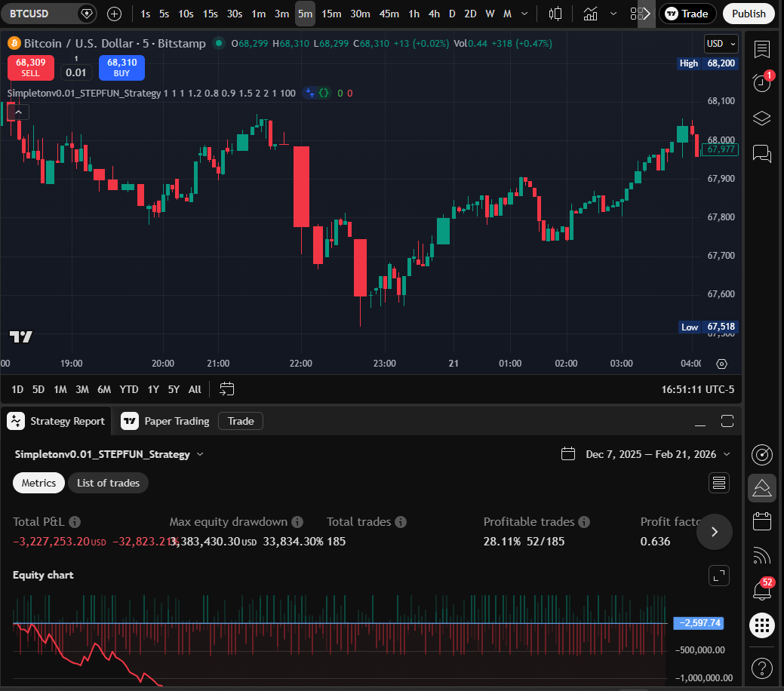Switch to the Strategy Report tab
Screen dimensions: 784x691
[x=57, y=421]
